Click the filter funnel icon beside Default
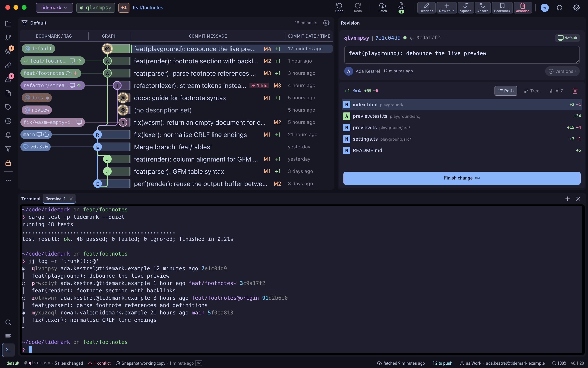 24,23
